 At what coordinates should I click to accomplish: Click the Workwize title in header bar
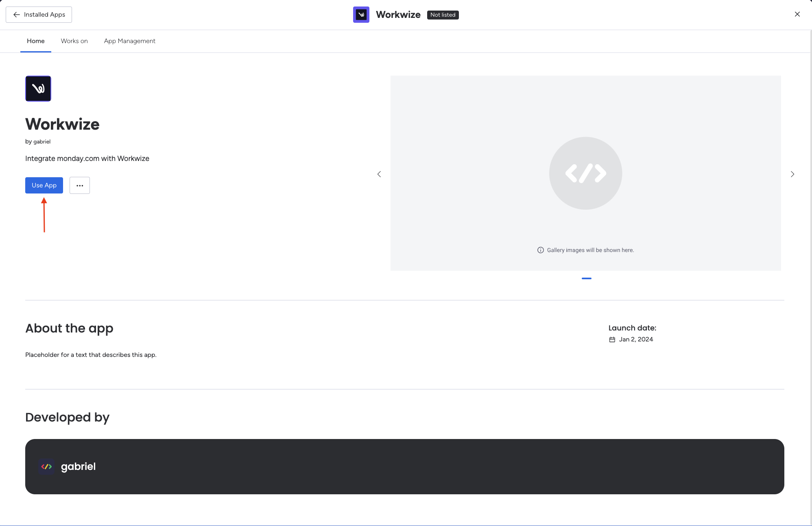click(x=398, y=15)
